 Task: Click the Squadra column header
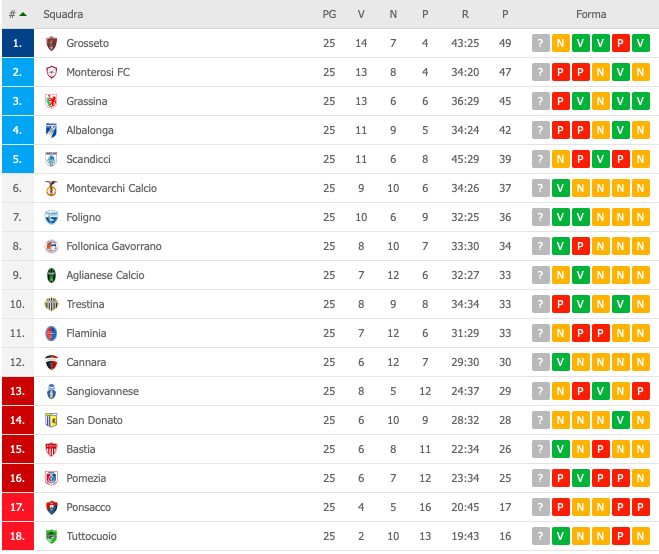(x=63, y=14)
